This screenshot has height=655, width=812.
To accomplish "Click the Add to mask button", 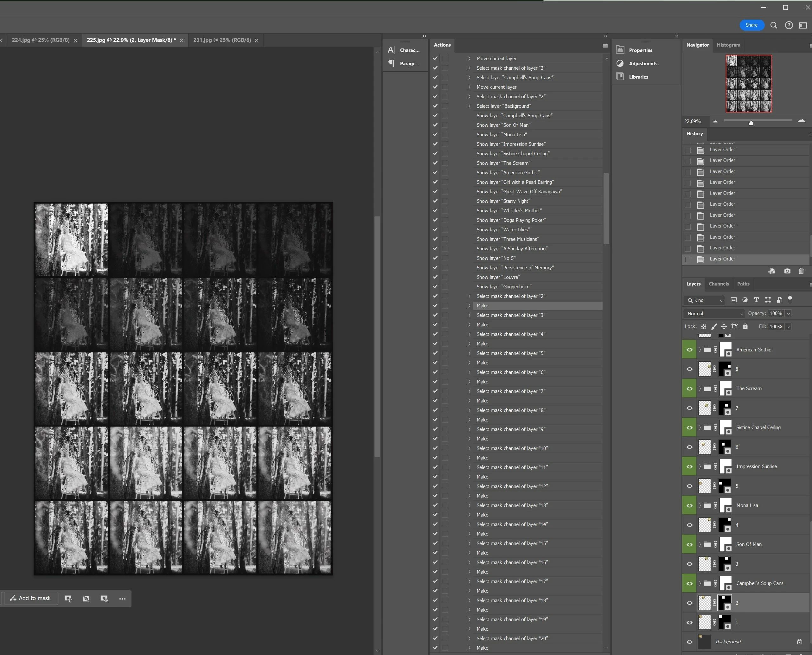I will pyautogui.click(x=30, y=598).
